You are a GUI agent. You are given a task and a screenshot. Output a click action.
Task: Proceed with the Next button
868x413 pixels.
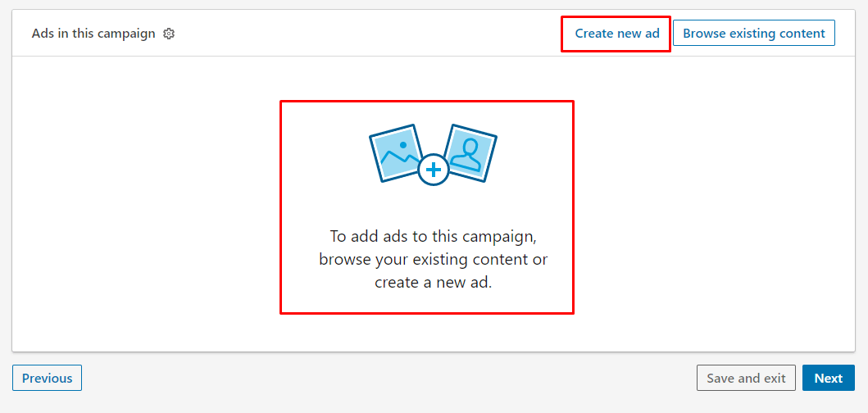point(828,378)
